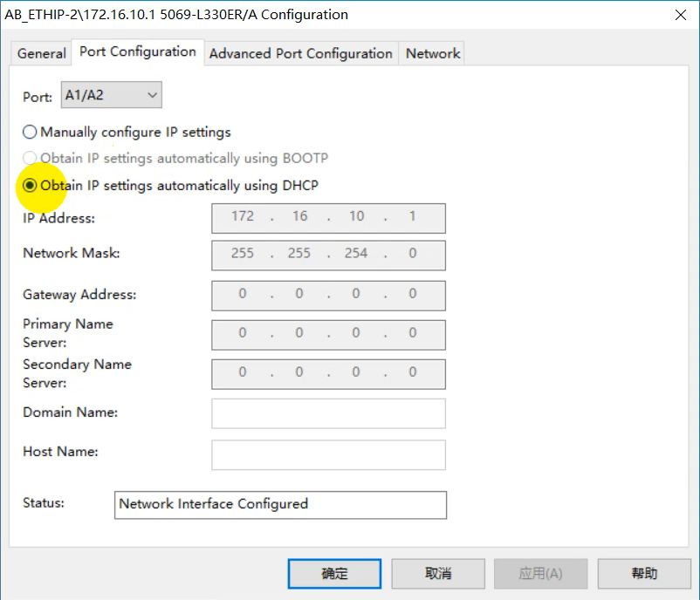Select the Port Configuration tab
700x600 pixels.
(138, 51)
